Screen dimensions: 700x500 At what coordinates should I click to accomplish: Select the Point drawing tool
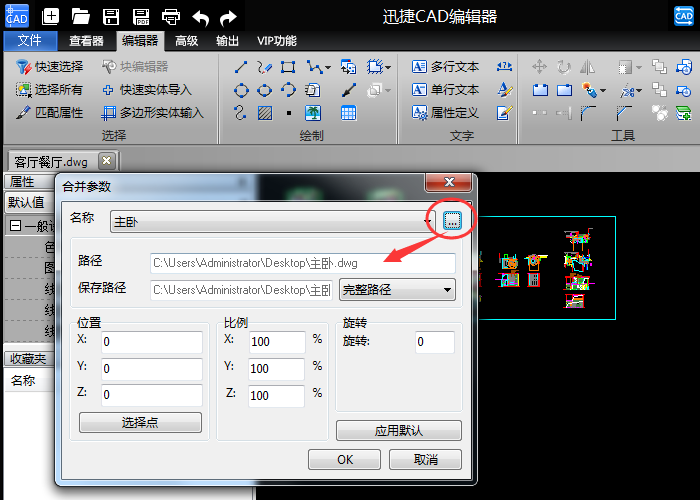(x=289, y=113)
